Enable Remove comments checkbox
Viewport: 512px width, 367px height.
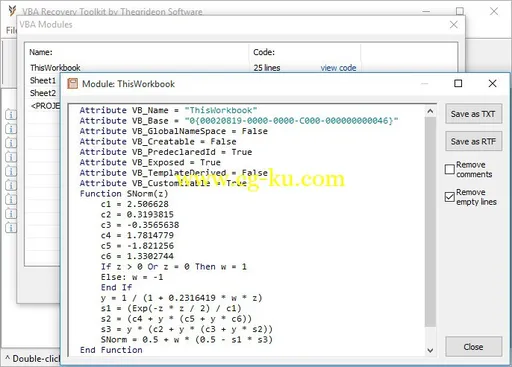click(450, 169)
